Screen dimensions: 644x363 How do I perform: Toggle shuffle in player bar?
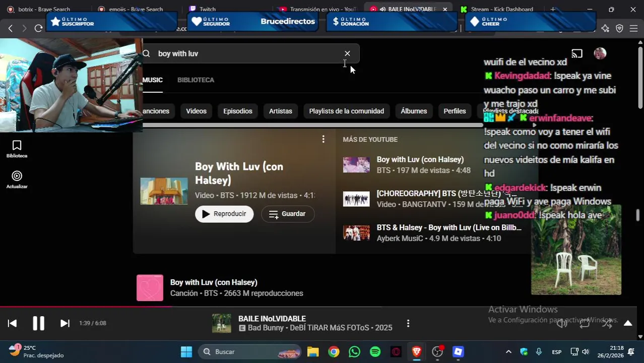pyautogui.click(x=607, y=324)
